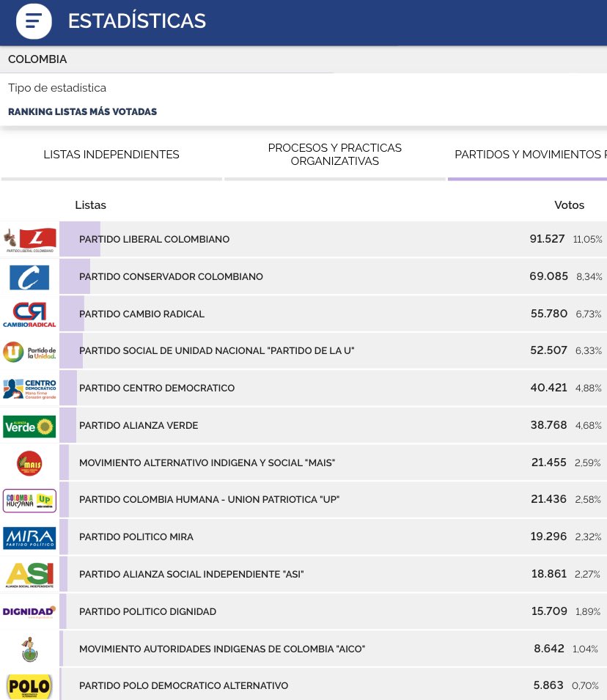Viewport: 607px width, 700px height.
Task: Click the MIRA party logo
Action: click(x=29, y=538)
